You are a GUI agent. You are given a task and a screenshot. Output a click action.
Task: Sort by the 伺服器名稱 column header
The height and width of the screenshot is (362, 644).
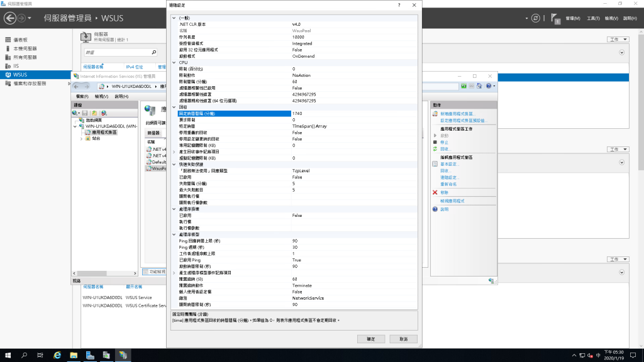tap(93, 67)
